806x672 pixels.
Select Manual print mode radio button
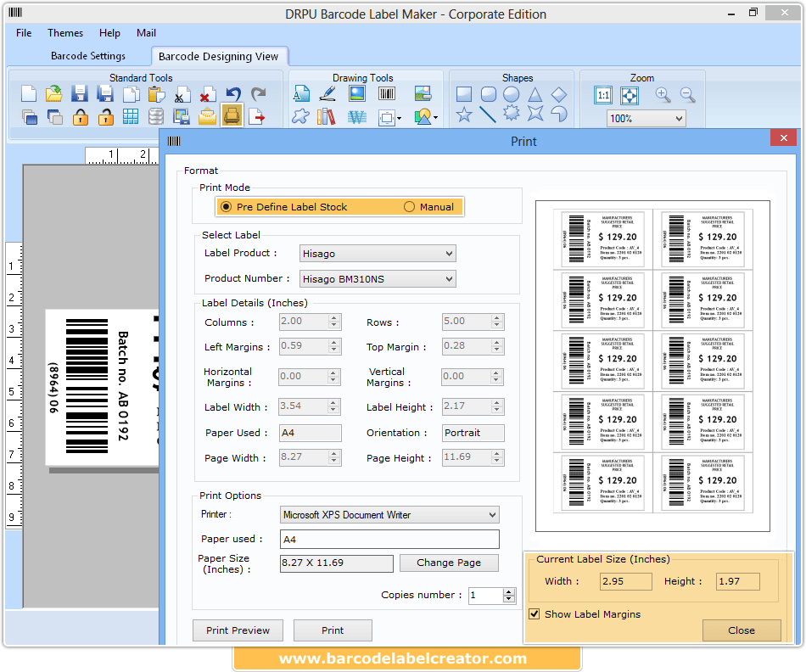[409, 207]
